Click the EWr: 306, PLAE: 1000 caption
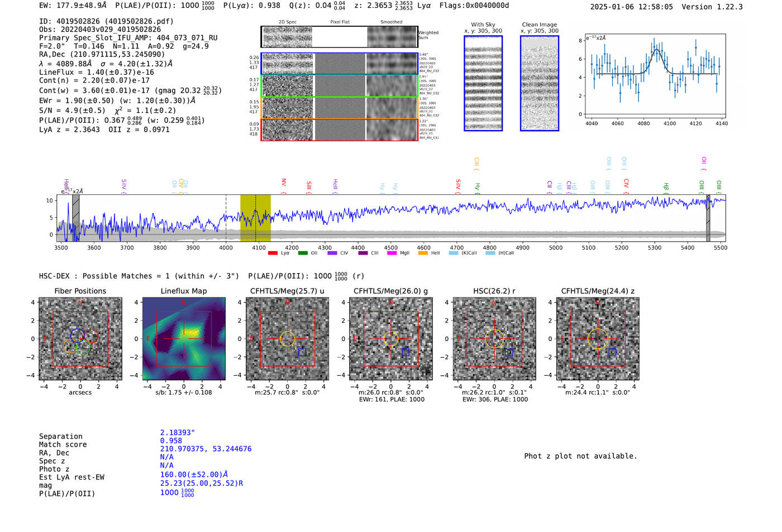The width and height of the screenshot is (782, 532). click(x=495, y=399)
